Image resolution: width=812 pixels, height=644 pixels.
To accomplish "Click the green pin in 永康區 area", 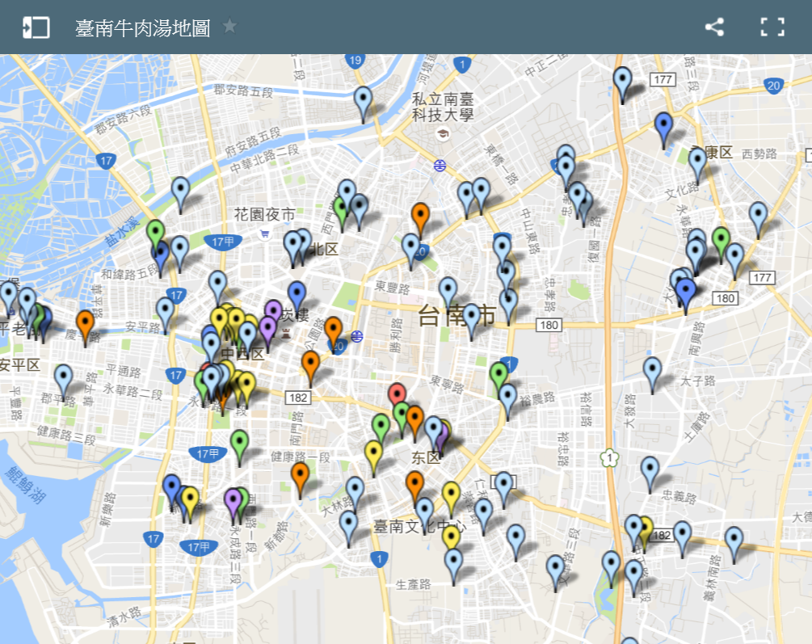I will (721, 241).
